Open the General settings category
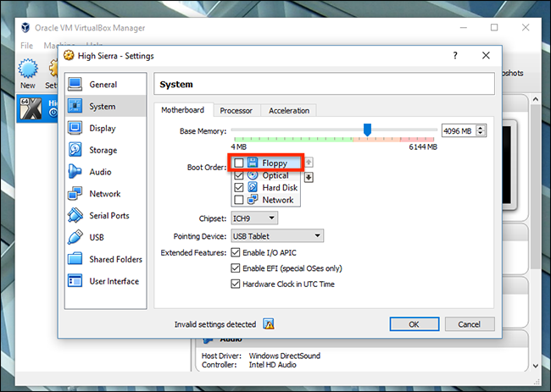Image resolution: width=551 pixels, height=392 pixels. coord(105,84)
